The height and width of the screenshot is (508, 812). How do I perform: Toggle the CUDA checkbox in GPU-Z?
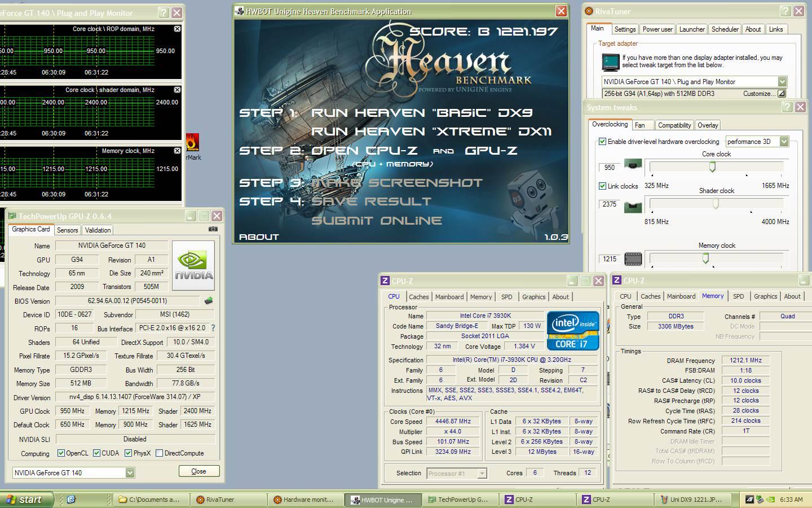tap(96, 453)
